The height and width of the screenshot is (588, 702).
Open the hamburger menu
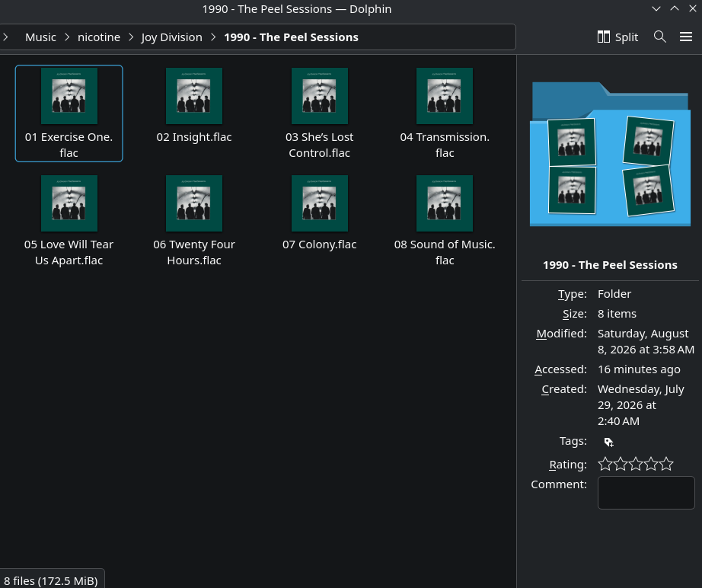point(686,37)
